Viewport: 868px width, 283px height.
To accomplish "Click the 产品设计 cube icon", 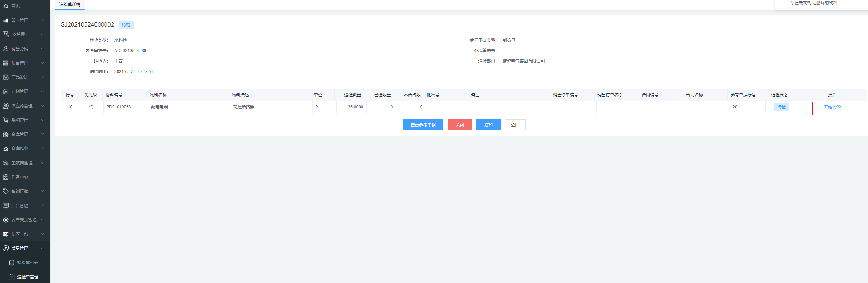I will coord(6,77).
